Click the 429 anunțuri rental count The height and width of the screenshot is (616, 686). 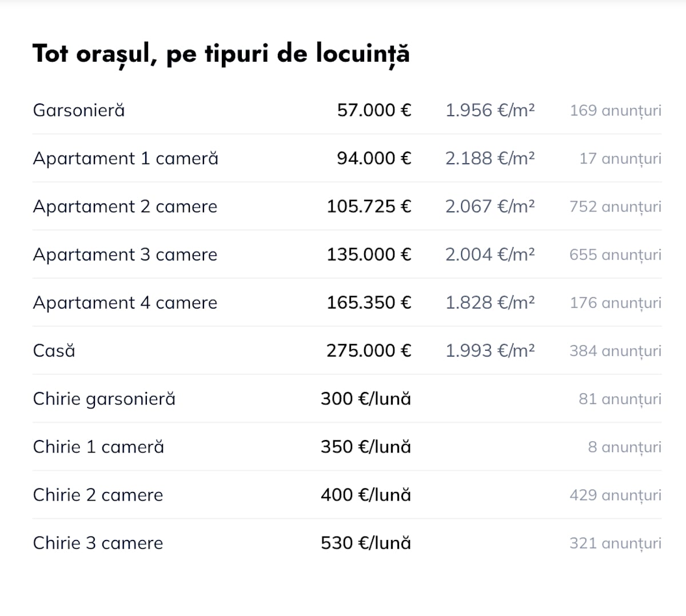616,495
